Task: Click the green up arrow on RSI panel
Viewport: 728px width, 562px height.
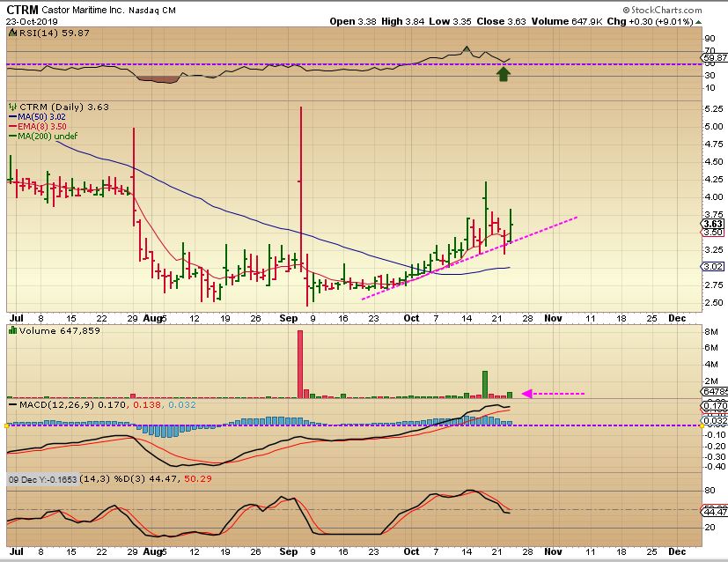Action: pyautogui.click(x=504, y=75)
